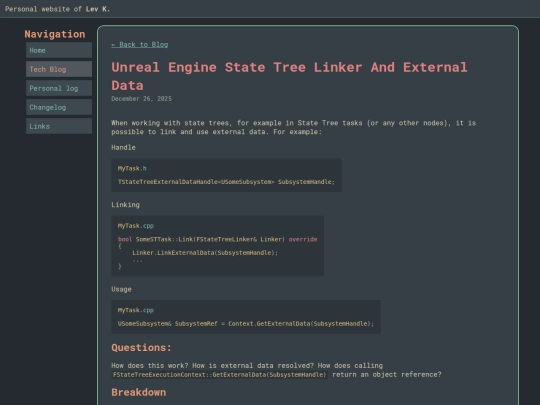Click the 'Questions:' heading

point(141,347)
